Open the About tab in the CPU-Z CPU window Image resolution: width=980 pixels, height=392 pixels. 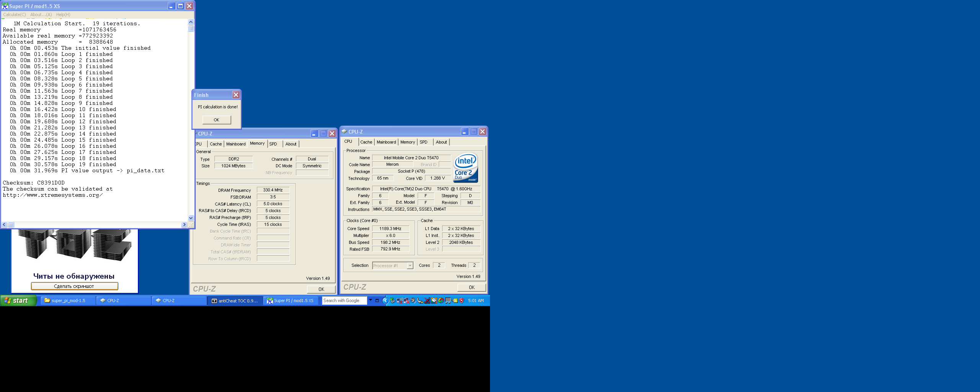click(x=441, y=142)
